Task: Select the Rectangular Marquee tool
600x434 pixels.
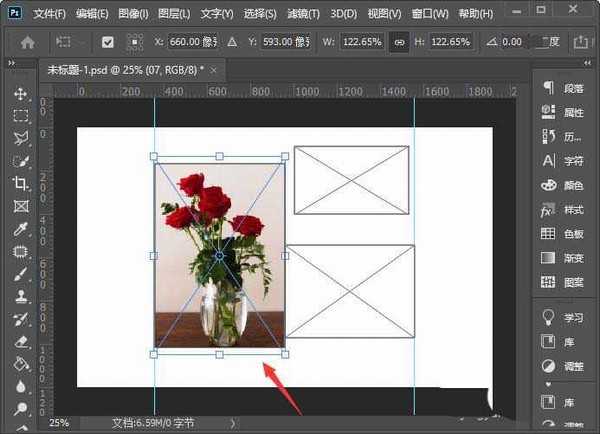Action: point(20,116)
